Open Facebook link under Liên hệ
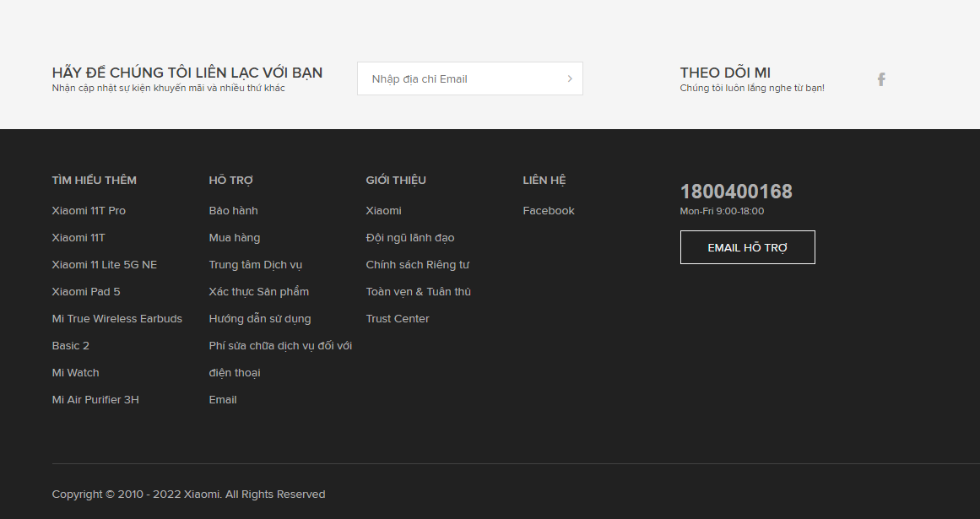The height and width of the screenshot is (519, 980). click(549, 210)
